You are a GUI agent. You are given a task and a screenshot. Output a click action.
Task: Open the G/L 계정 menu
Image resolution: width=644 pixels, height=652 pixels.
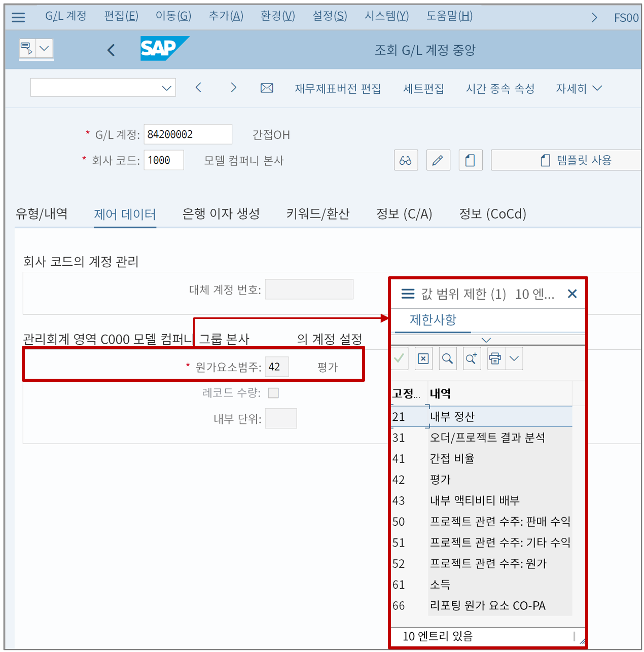(x=66, y=16)
